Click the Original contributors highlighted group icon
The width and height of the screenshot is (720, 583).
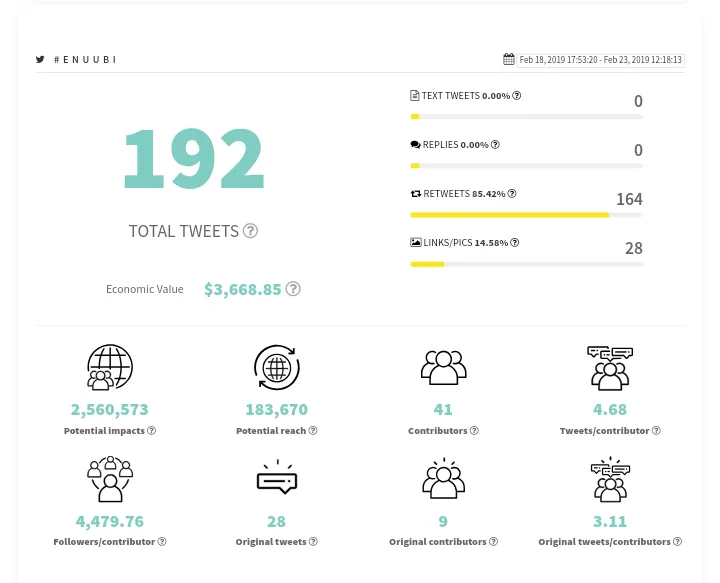pos(444,478)
